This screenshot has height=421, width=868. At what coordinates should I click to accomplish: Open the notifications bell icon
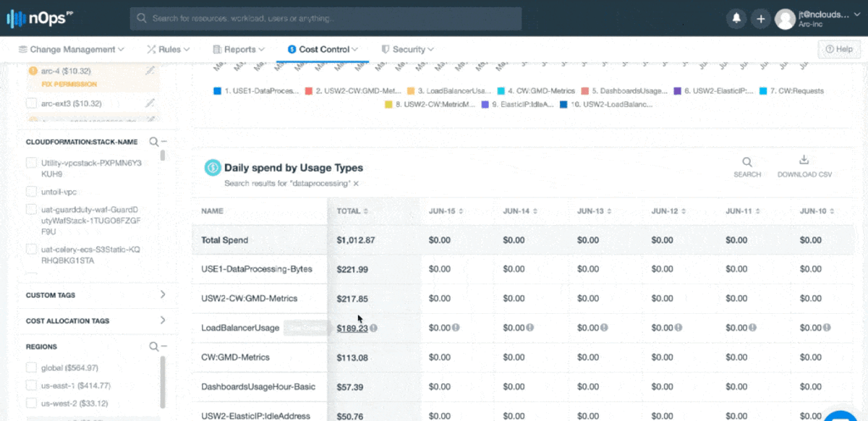pyautogui.click(x=736, y=19)
